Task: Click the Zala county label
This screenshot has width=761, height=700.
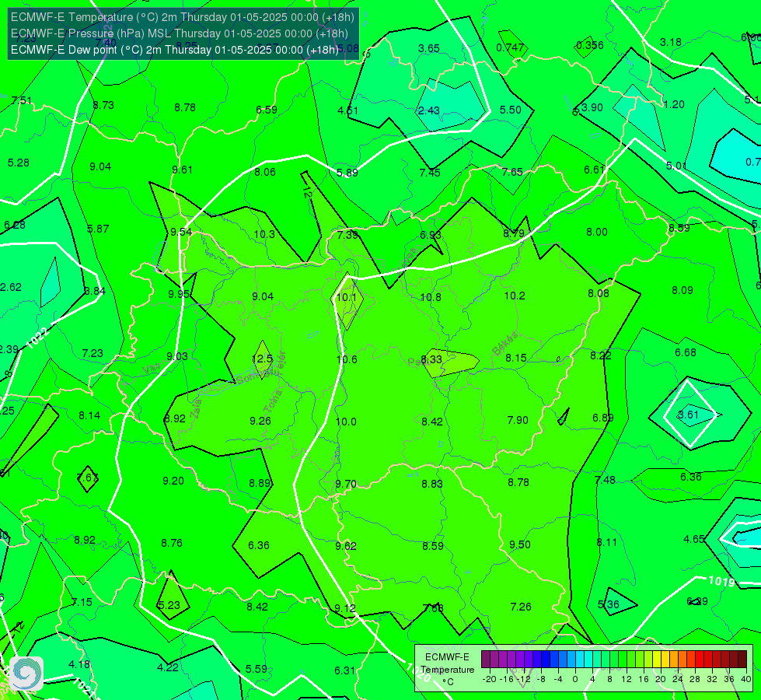Action: pyautogui.click(x=197, y=408)
